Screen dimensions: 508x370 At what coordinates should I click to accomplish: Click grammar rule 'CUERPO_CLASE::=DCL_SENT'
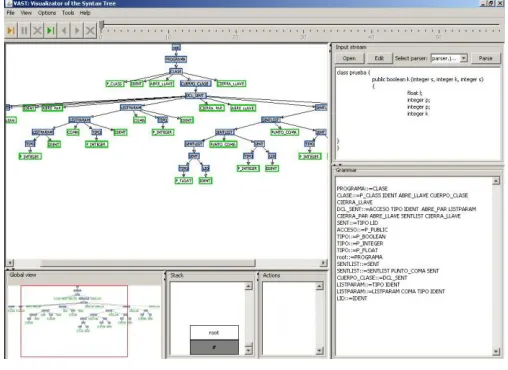(372, 278)
